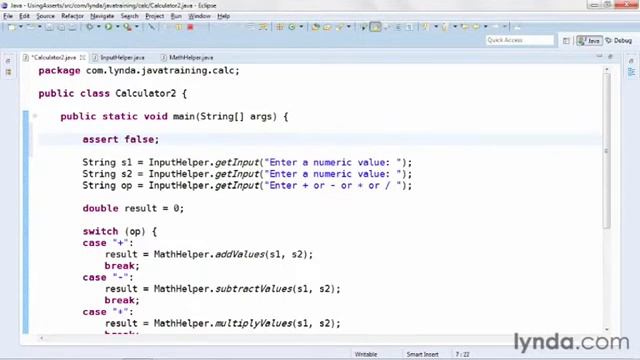Click 'multiplyValues' method call text
The width and height of the screenshot is (640, 360).
coord(253,323)
